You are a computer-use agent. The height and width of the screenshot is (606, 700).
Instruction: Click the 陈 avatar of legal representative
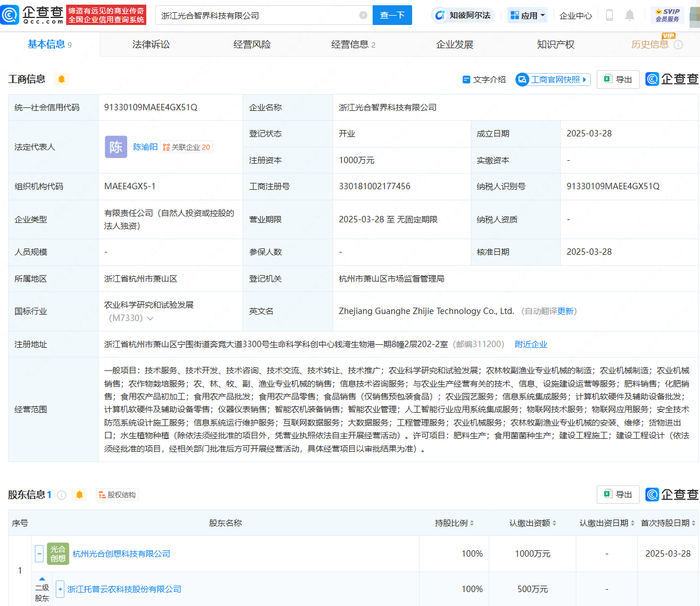click(x=116, y=147)
